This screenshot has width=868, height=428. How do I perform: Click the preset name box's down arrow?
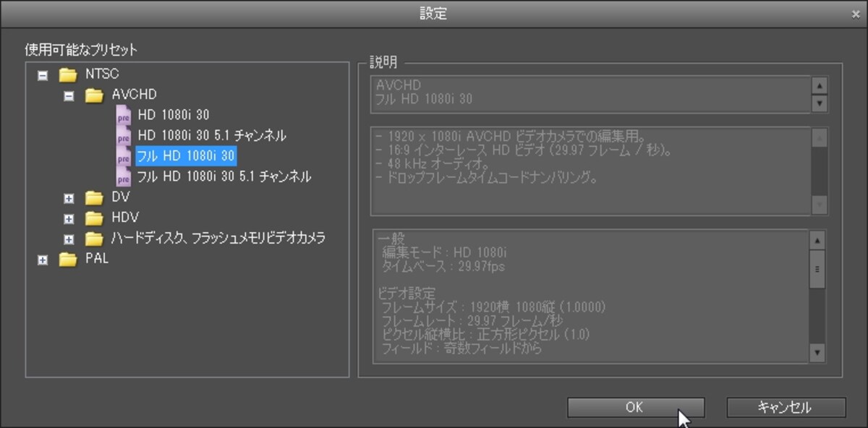click(818, 104)
